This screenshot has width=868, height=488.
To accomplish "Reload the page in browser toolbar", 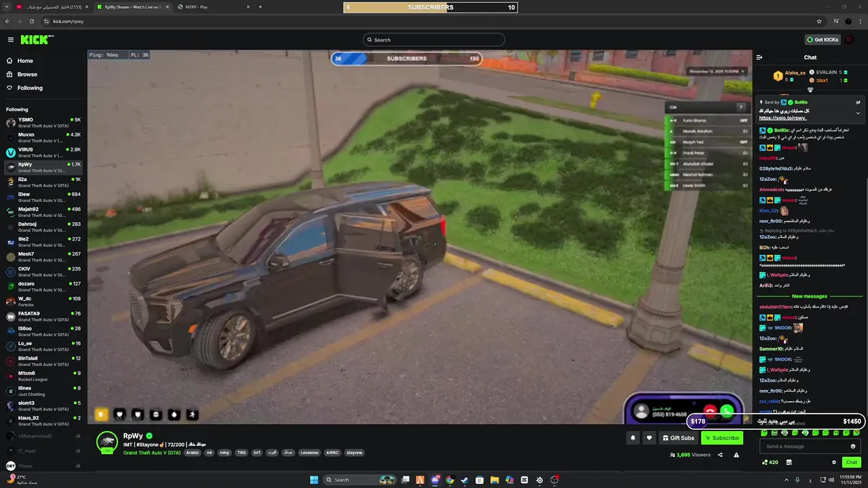I will click(31, 21).
